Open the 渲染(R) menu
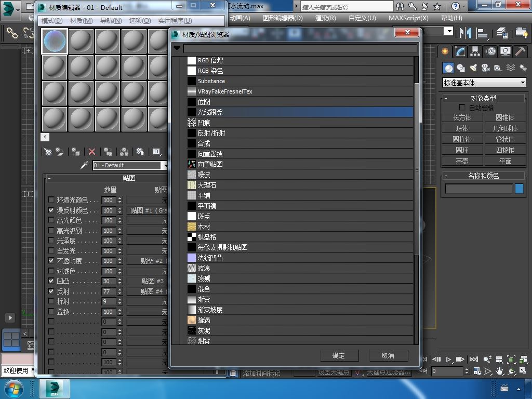 (x=326, y=18)
